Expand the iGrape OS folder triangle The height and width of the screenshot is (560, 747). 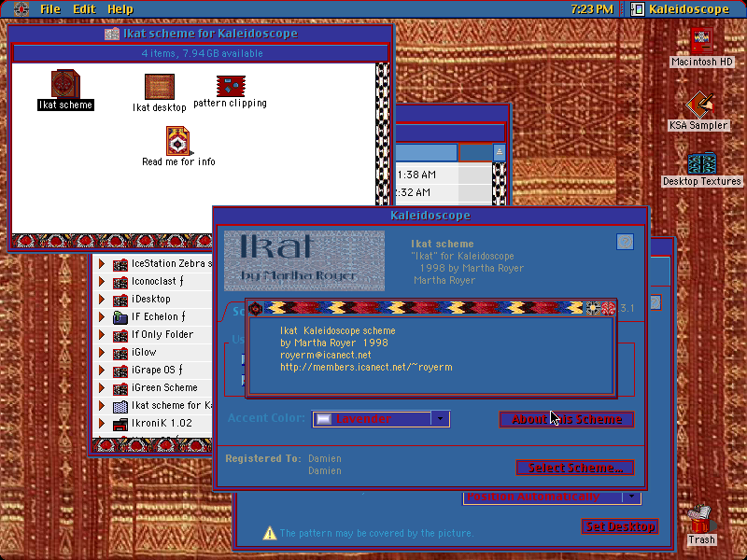tap(102, 370)
